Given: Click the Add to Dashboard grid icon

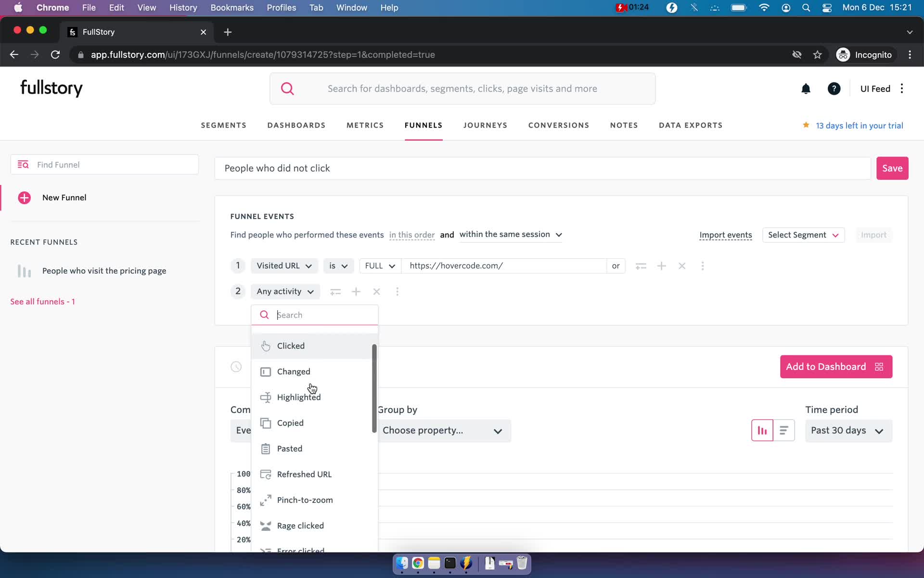Looking at the screenshot, I should (x=879, y=367).
